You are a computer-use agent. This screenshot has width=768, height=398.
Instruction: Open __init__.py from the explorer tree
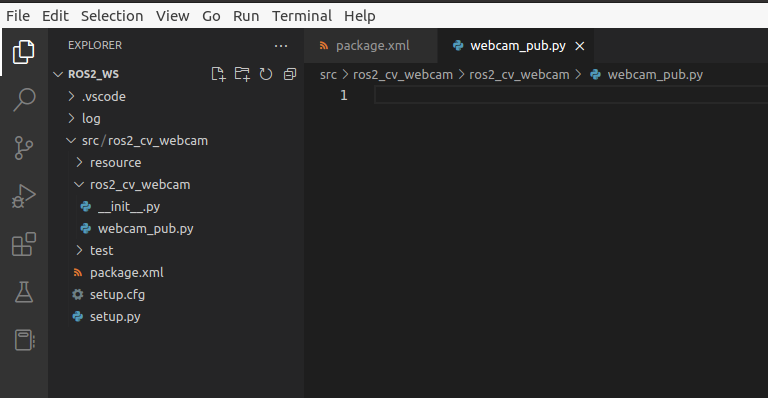coord(129,207)
